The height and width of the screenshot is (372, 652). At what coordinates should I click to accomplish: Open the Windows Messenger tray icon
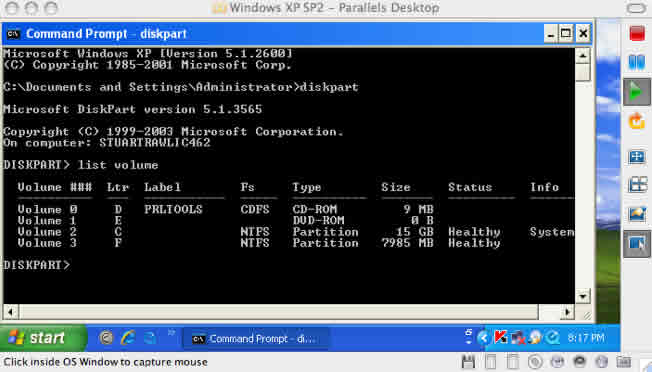[x=535, y=338]
